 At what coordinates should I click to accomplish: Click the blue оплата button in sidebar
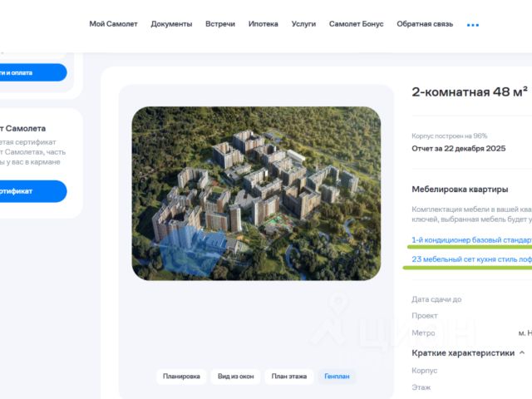[x=33, y=72]
